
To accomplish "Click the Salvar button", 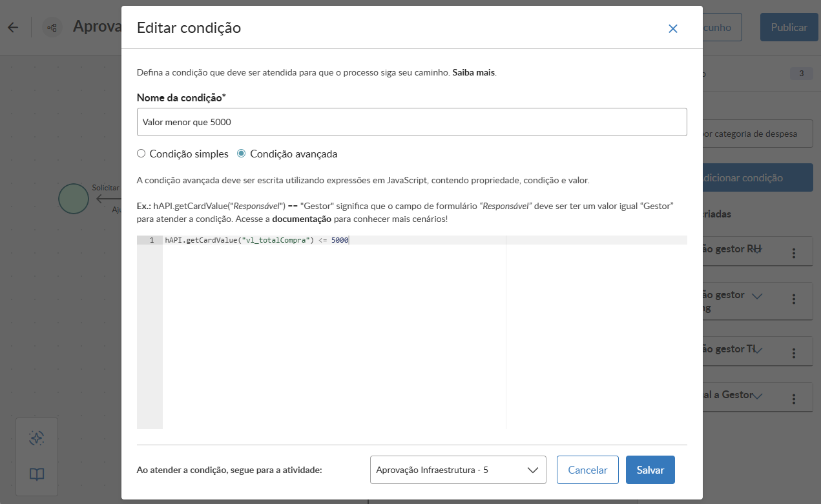I will [650, 470].
